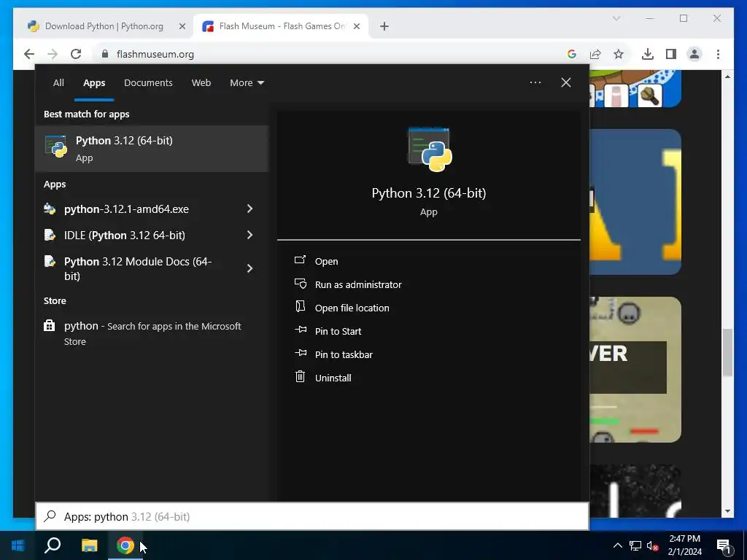Open a new Chrome tab
This screenshot has width=747, height=560.
coord(384,26)
